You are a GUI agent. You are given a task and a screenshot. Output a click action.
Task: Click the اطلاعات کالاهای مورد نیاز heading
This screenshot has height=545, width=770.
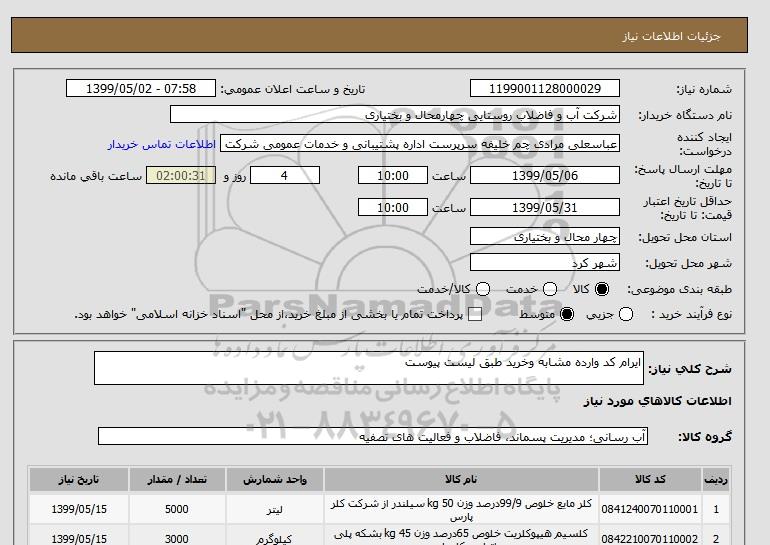658,401
